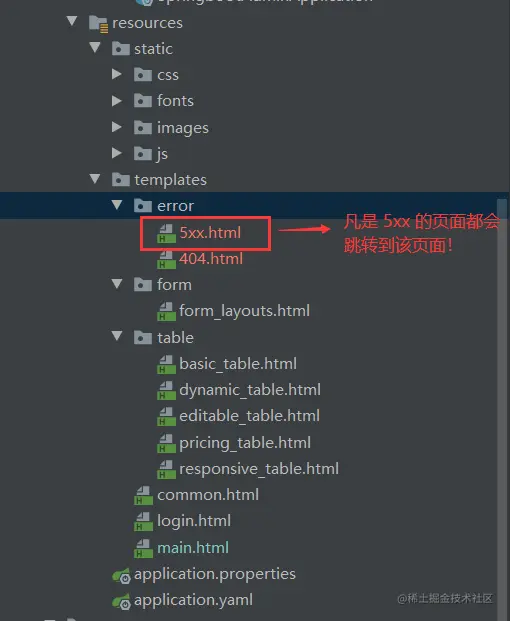Collapse the templates folder arrow
The width and height of the screenshot is (510, 621).
click(x=95, y=179)
